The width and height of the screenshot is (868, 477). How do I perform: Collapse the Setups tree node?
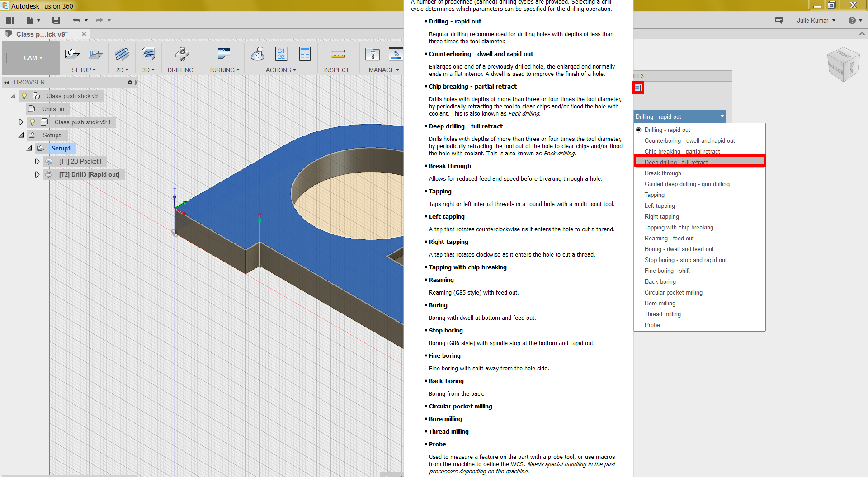point(21,135)
